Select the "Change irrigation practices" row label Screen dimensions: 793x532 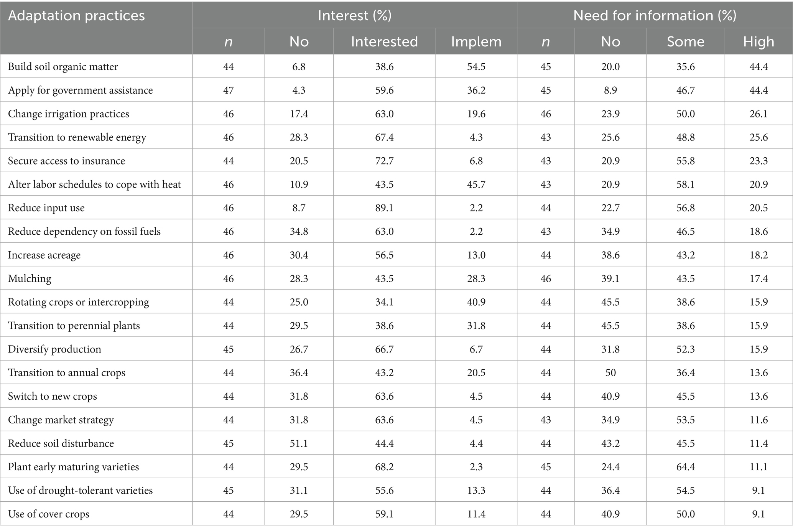pos(69,114)
